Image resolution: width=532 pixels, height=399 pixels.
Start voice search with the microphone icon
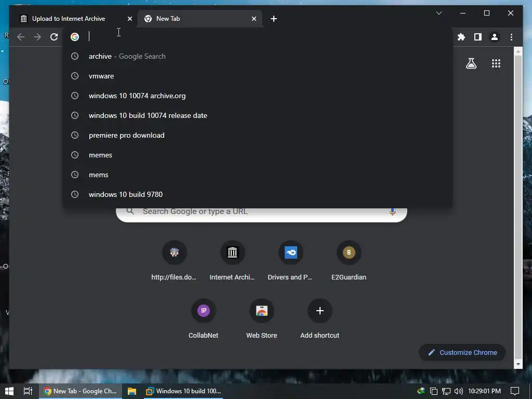[x=392, y=212]
